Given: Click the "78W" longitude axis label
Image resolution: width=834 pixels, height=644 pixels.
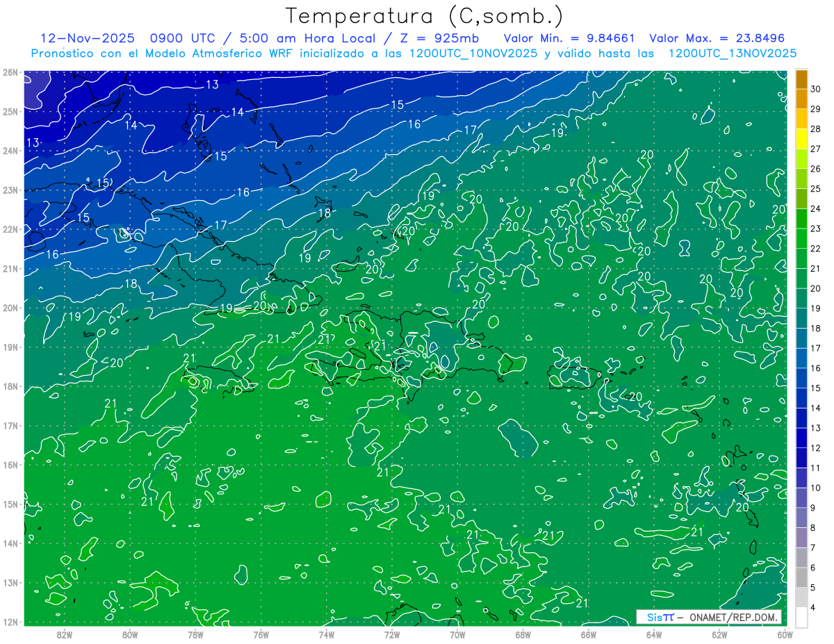Looking at the screenshot, I should 195,634.
